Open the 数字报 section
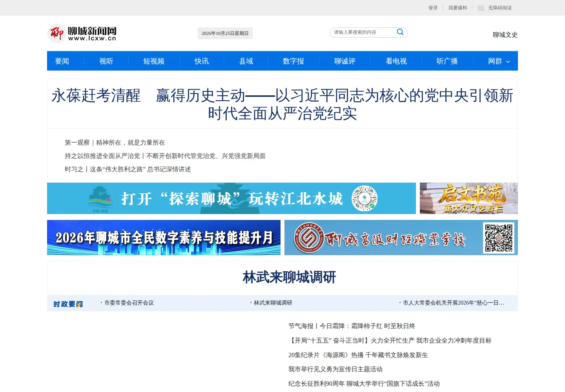Viewport: 565px width, 392px height. tap(293, 61)
